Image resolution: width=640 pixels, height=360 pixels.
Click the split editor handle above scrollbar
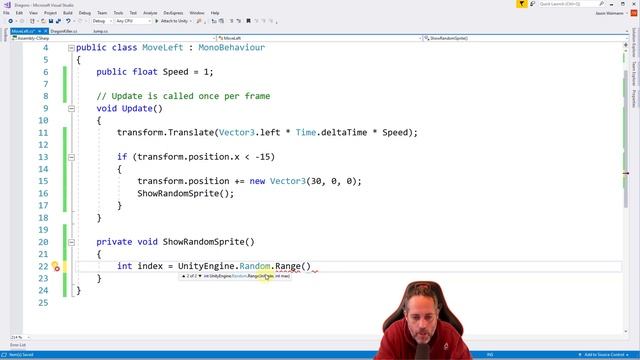click(626, 45)
